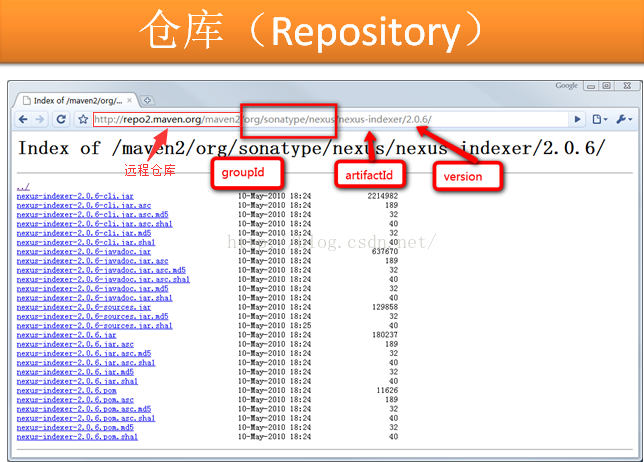Screen dimensions: 644x462
Task: Open nexus-indexer-2.0.6-javadoc.jar.asc.sha1 link
Action: 103,279
